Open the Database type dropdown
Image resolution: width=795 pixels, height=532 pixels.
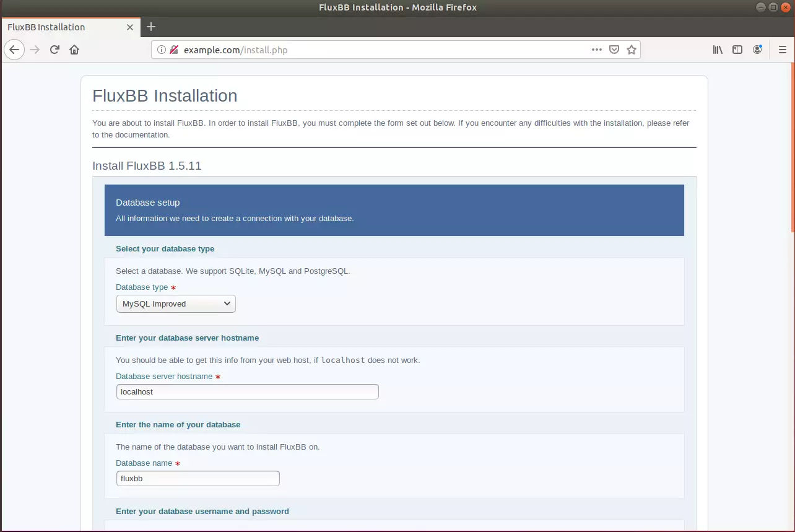[176, 303]
